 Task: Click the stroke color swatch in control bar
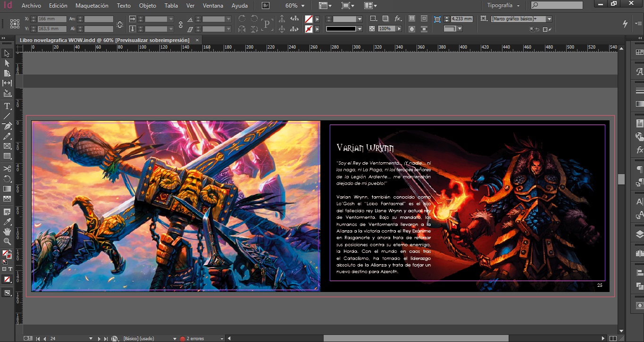coord(309,29)
